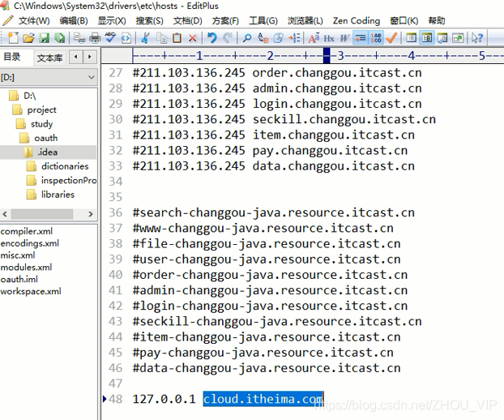Click the folder tree right scroll arrow
The image size is (504, 420).
tap(91, 214)
